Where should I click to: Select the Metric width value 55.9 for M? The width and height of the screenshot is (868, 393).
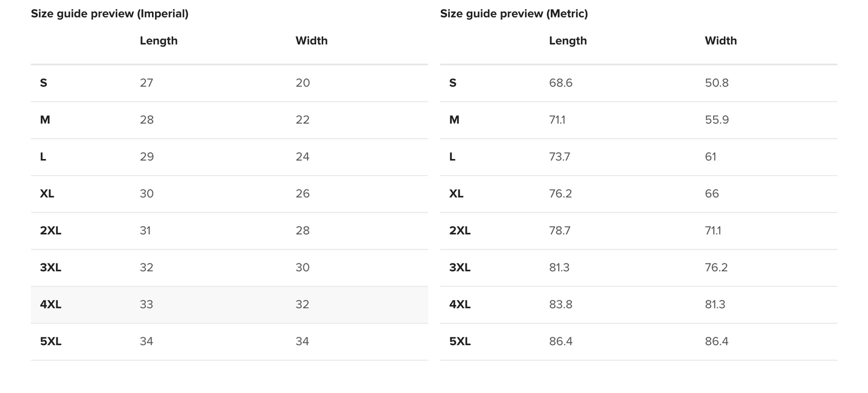tap(717, 120)
